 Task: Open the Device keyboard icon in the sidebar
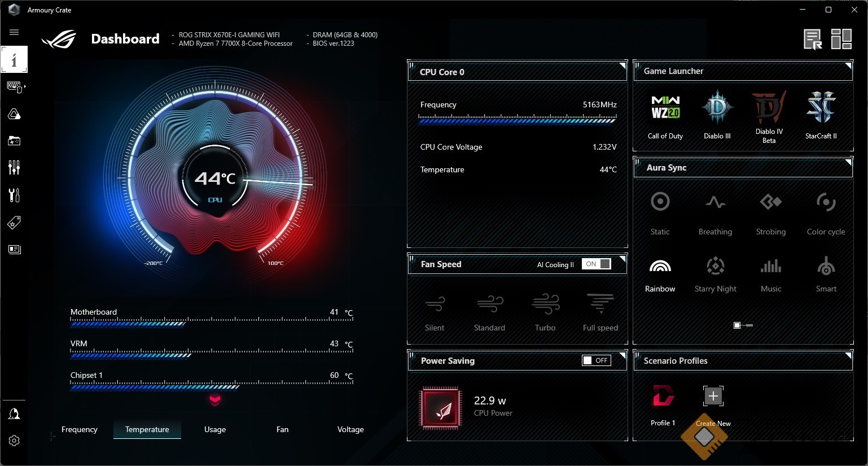[x=14, y=86]
